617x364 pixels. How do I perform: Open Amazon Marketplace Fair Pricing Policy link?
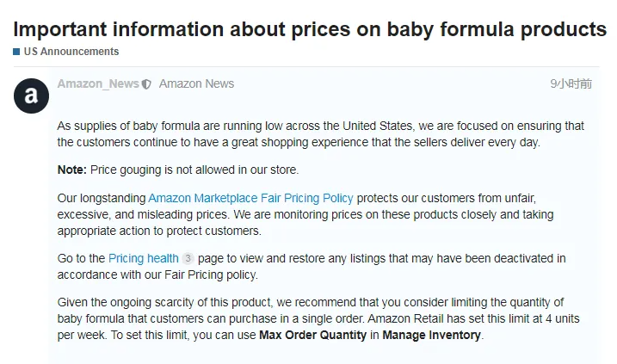(250, 198)
